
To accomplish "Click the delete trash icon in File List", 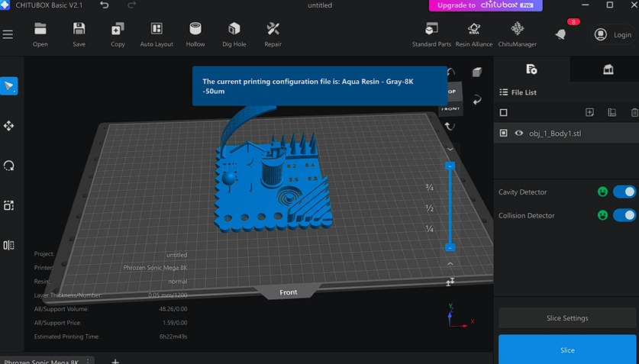I will [x=634, y=112].
